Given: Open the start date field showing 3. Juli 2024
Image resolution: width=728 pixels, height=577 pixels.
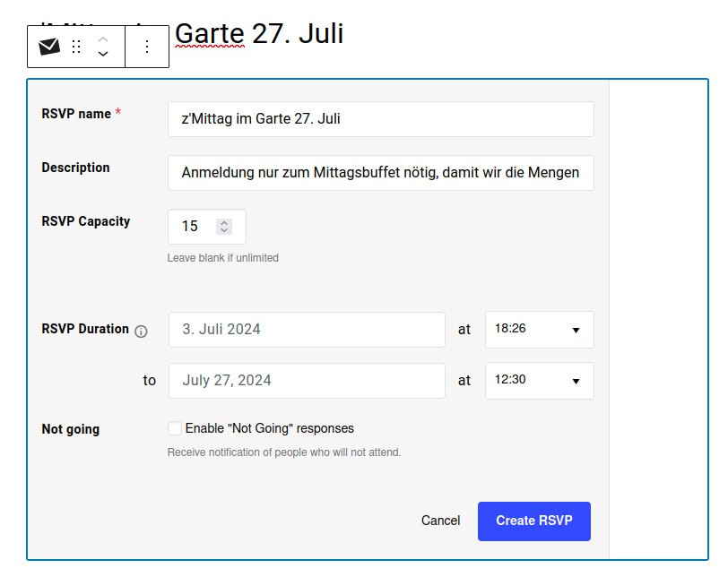Looking at the screenshot, I should point(306,330).
